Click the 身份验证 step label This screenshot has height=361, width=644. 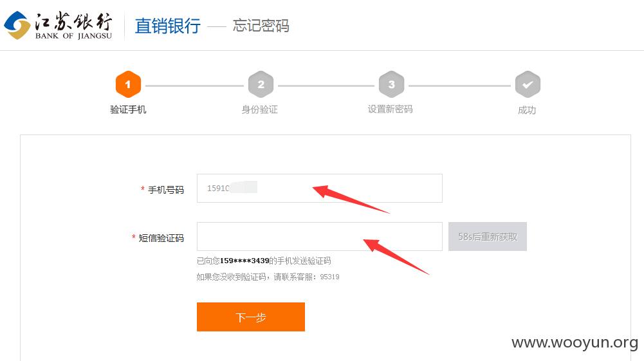(259, 109)
